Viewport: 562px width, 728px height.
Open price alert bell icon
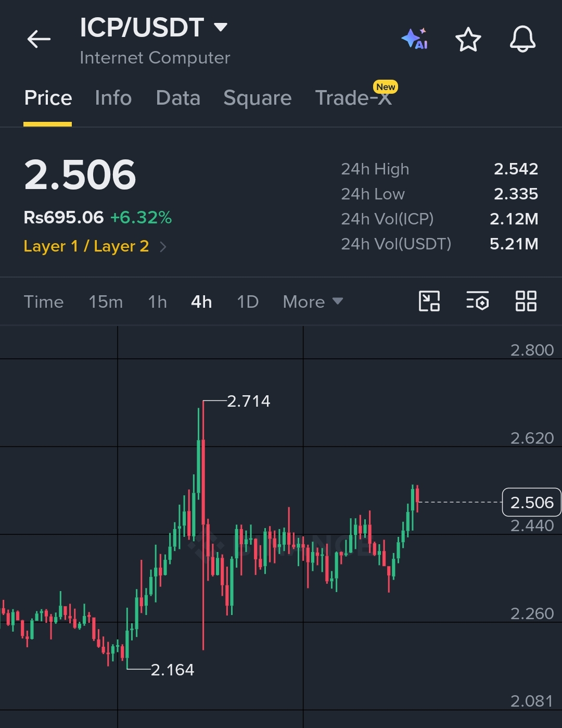pos(522,39)
